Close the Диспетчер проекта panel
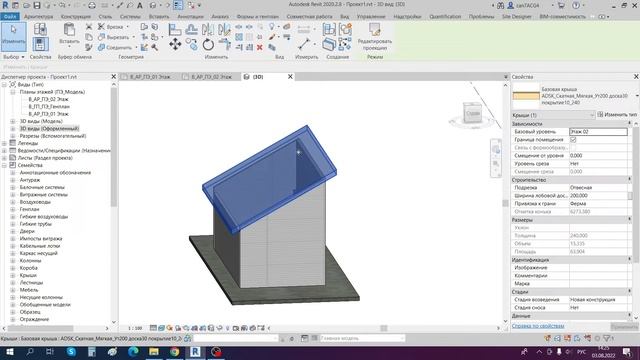Viewport: 640px width, 360px height. [x=113, y=77]
